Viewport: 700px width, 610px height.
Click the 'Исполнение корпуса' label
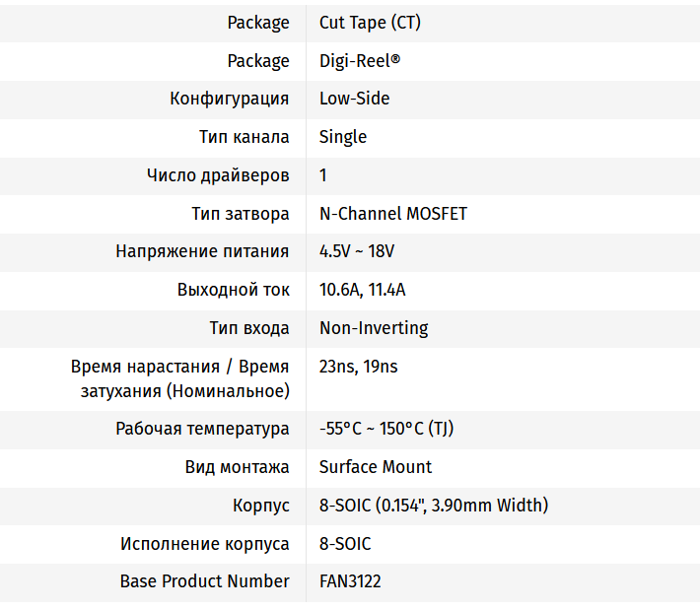(205, 544)
